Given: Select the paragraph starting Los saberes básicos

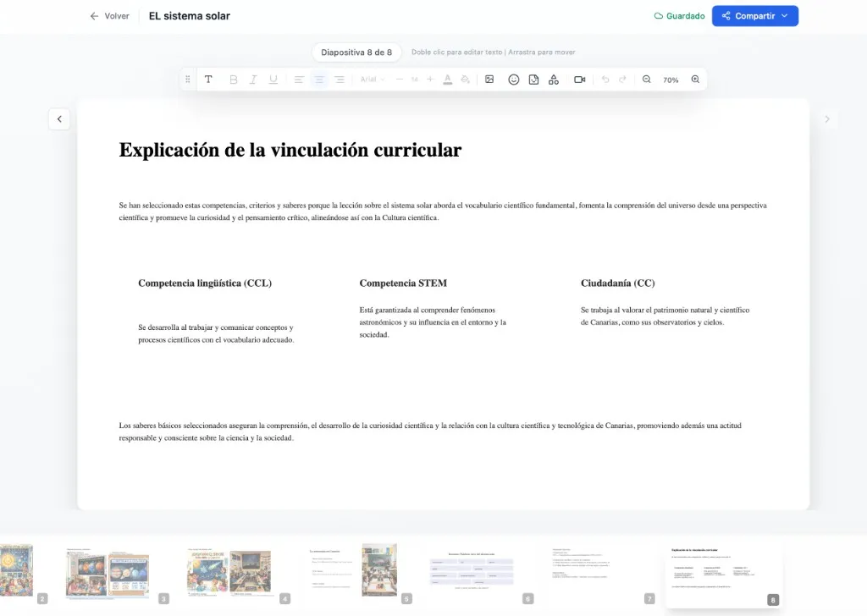Looking at the screenshot, I should 430,432.
